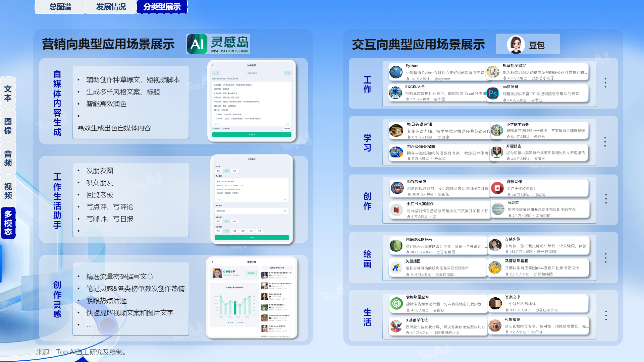Screen dimensions: 644x362
Task: Select the 文本 side tab
Action: click(x=8, y=93)
